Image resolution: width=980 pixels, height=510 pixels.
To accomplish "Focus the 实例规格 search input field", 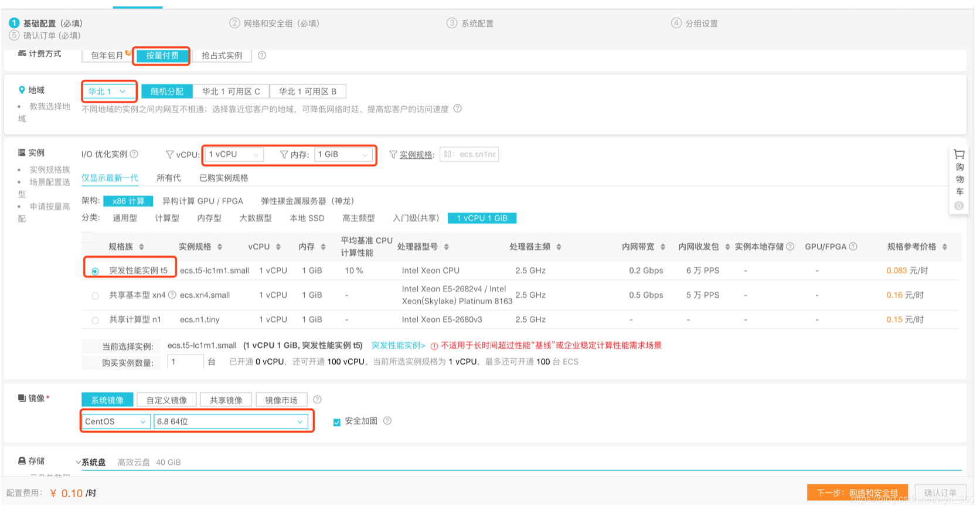I will (x=469, y=154).
